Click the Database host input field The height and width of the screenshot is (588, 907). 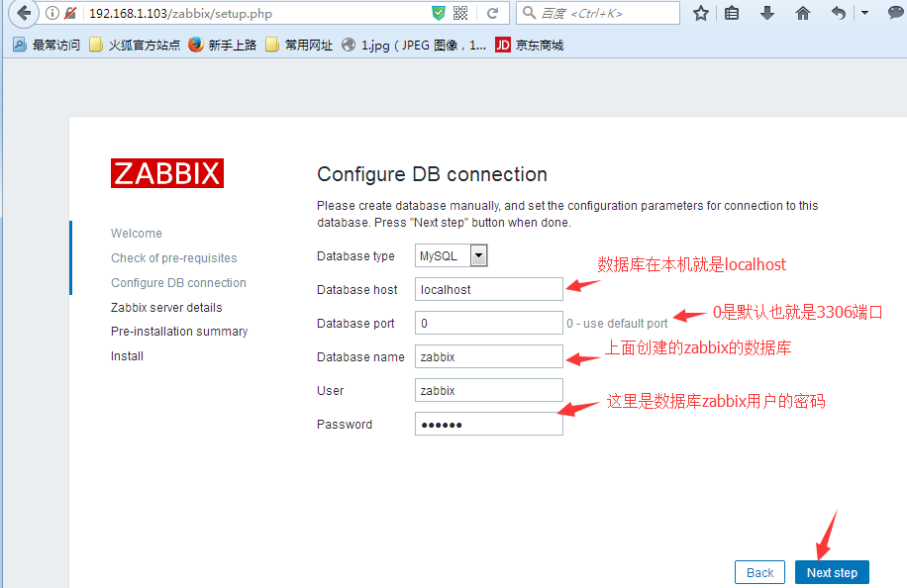[x=489, y=290]
